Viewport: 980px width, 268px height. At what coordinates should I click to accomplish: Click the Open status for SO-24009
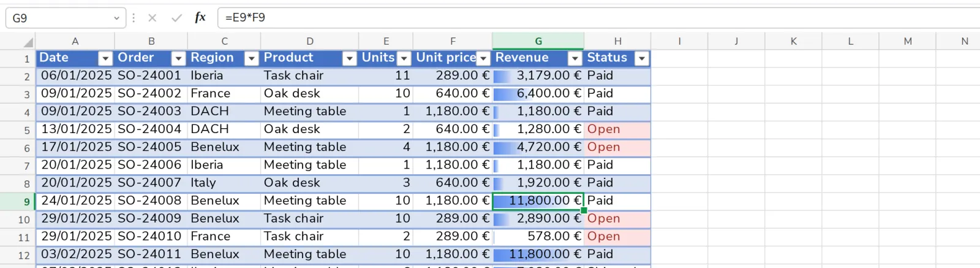click(617, 218)
